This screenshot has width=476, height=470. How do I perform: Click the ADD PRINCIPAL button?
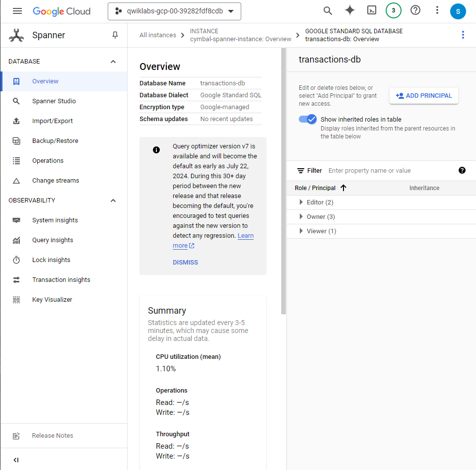tap(424, 96)
